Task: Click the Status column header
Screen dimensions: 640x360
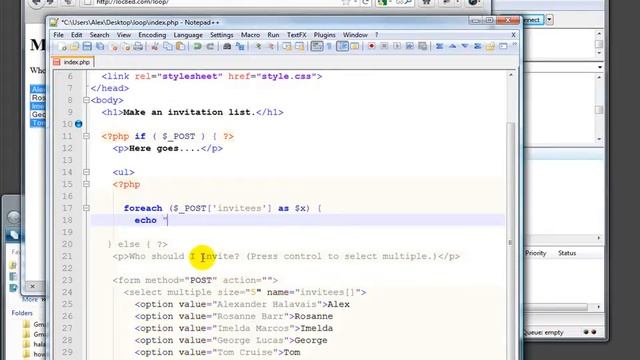Action: click(567, 253)
